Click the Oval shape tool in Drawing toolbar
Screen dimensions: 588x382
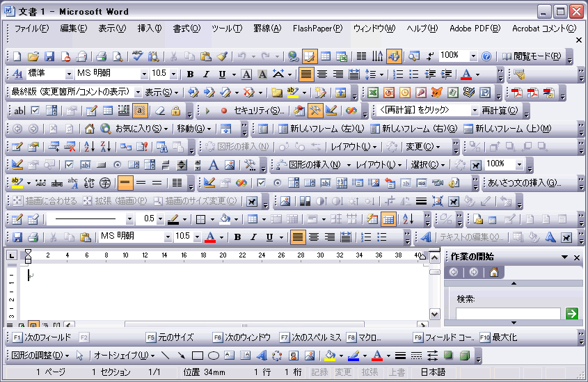tap(214, 356)
